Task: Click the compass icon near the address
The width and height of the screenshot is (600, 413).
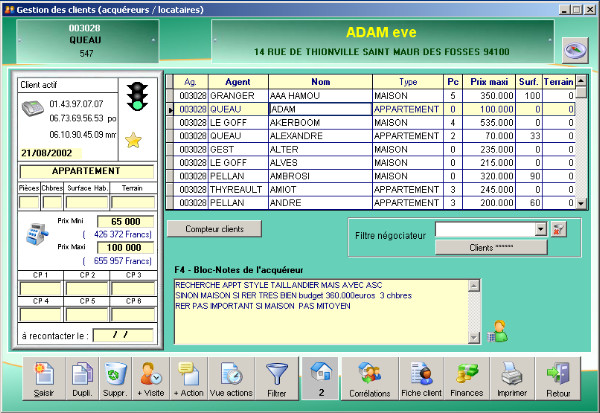Action: tap(575, 50)
